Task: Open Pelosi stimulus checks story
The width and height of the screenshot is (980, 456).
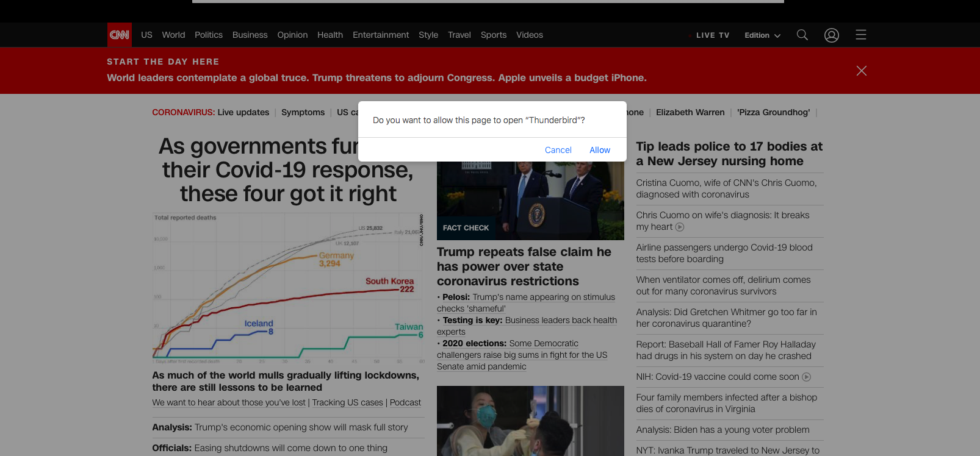Action: coord(526,303)
